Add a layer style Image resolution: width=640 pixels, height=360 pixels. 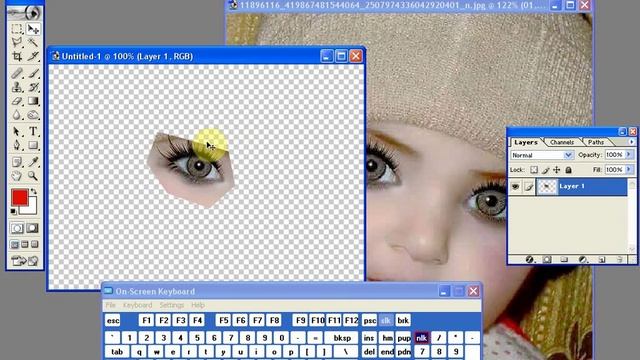530,259
